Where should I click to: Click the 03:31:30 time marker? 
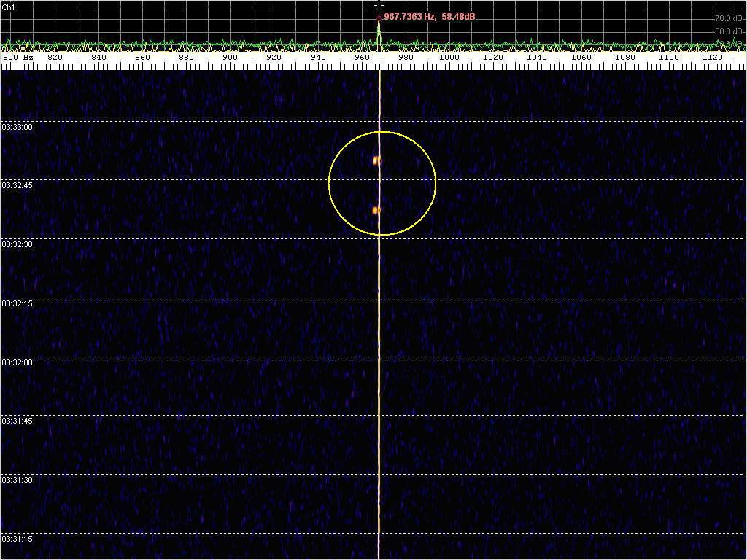(17, 480)
